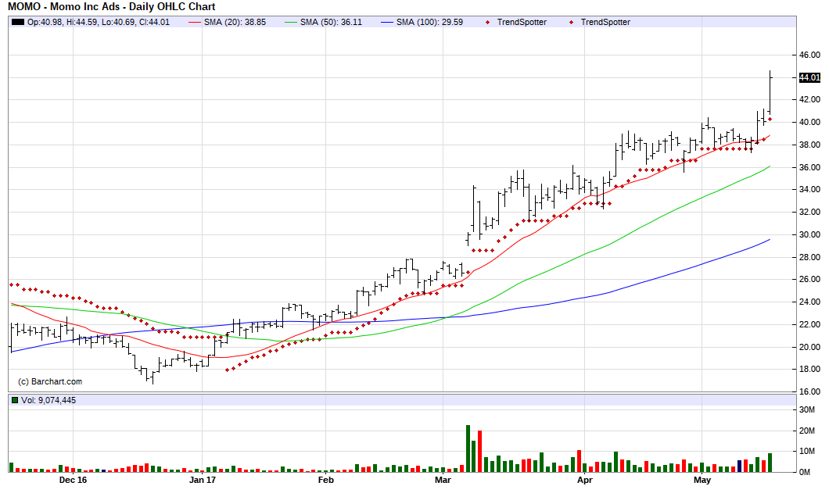This screenshot has width=829, height=504.
Task: Click the 30M volume axis label
Action: tap(807, 410)
